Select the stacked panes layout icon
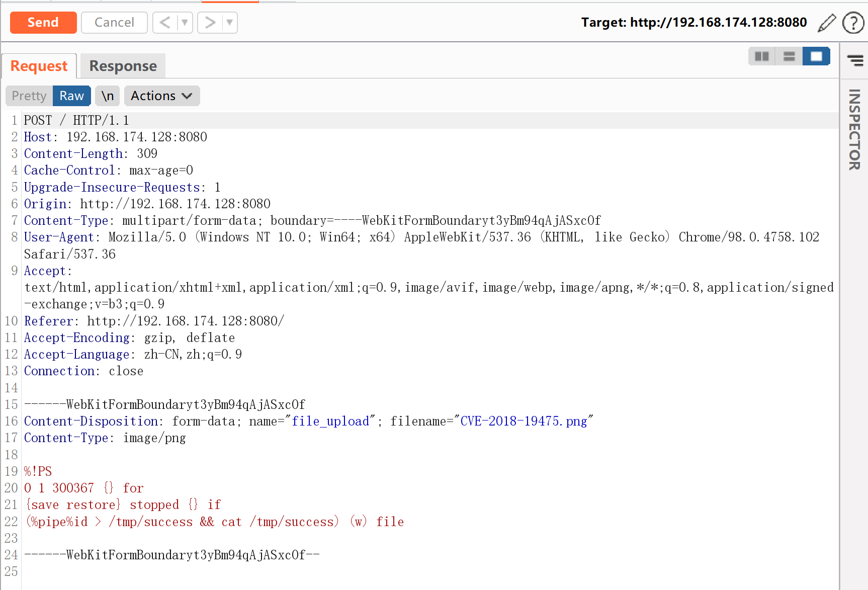This screenshot has height=590, width=868. pyautogui.click(x=789, y=56)
